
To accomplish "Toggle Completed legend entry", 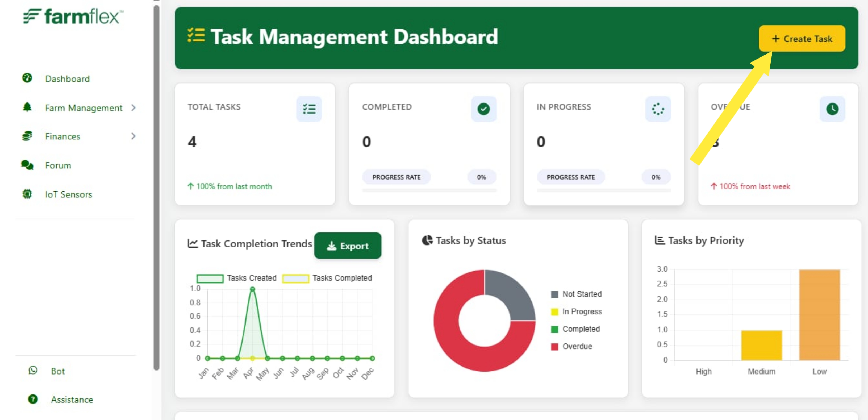I will click(575, 329).
